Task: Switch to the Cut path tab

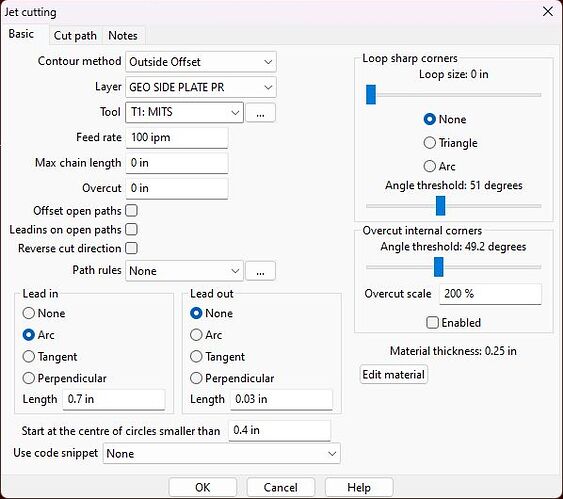Action: [75, 36]
